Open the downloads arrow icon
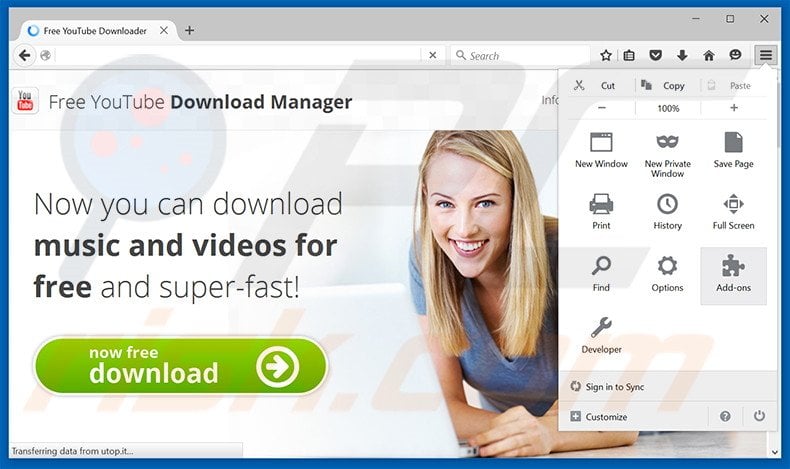This screenshot has width=790, height=469. click(x=682, y=55)
